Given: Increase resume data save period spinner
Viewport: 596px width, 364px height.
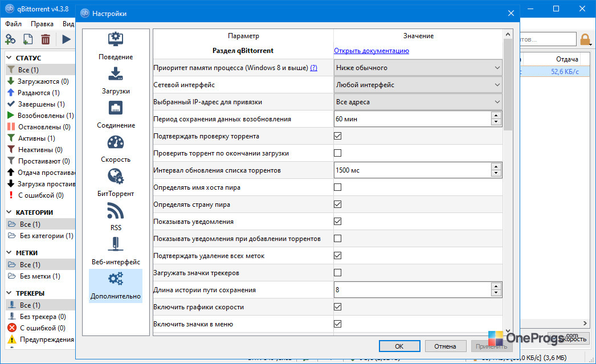Looking at the screenshot, I should pyautogui.click(x=496, y=116).
